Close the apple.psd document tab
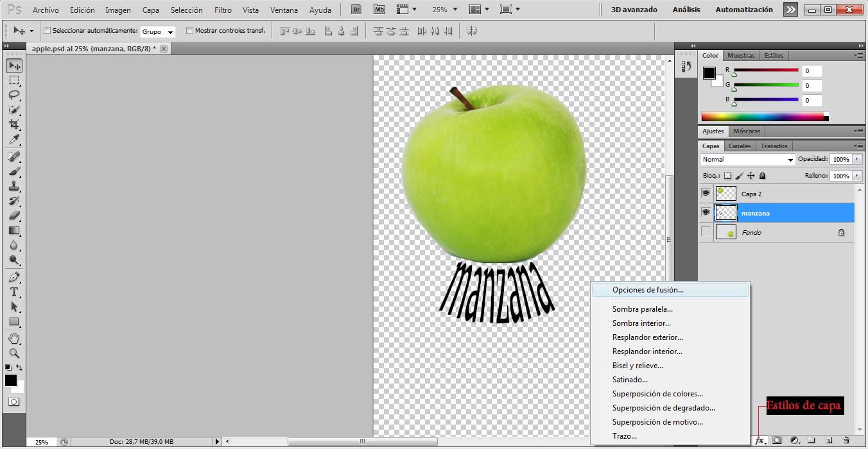Screen dimensions: 868x449 point(164,48)
